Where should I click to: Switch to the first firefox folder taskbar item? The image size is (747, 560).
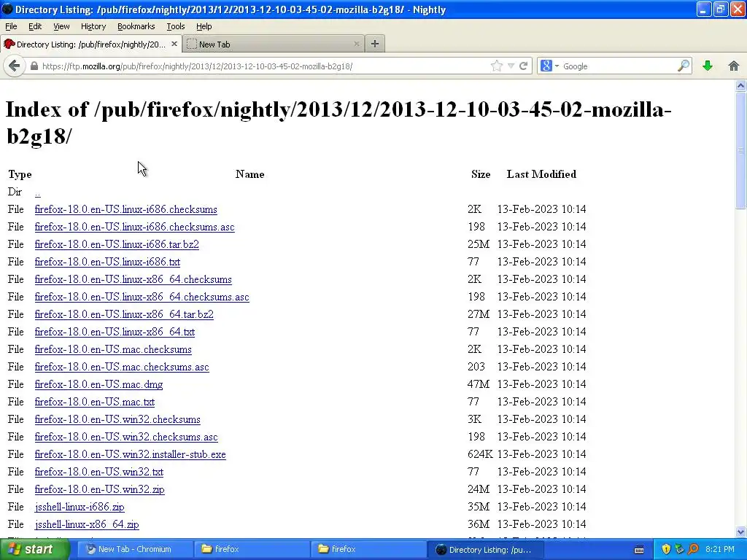point(251,550)
